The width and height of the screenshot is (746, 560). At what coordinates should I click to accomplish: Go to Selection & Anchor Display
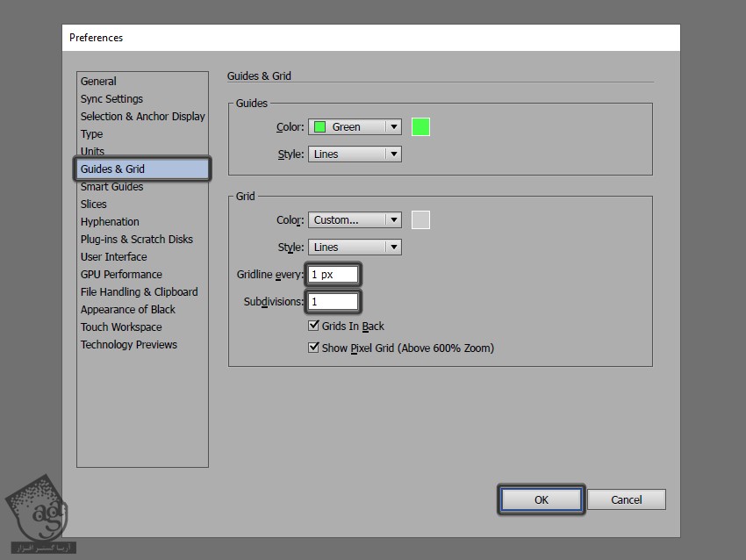tap(142, 116)
